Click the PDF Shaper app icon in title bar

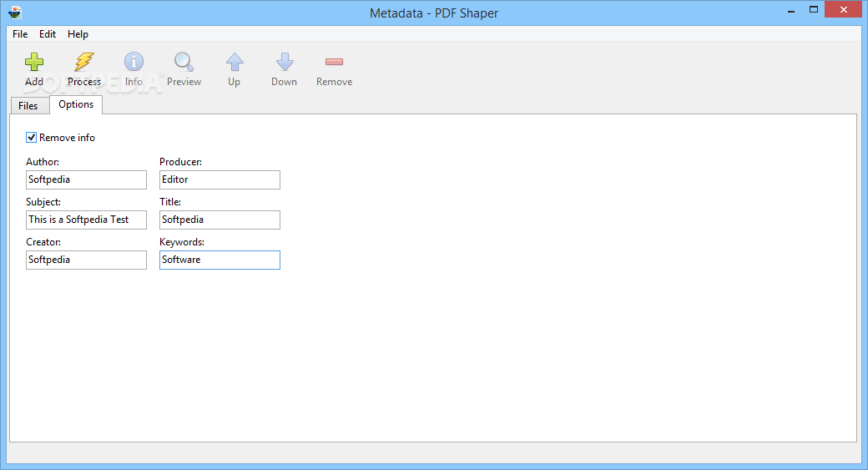15,13
